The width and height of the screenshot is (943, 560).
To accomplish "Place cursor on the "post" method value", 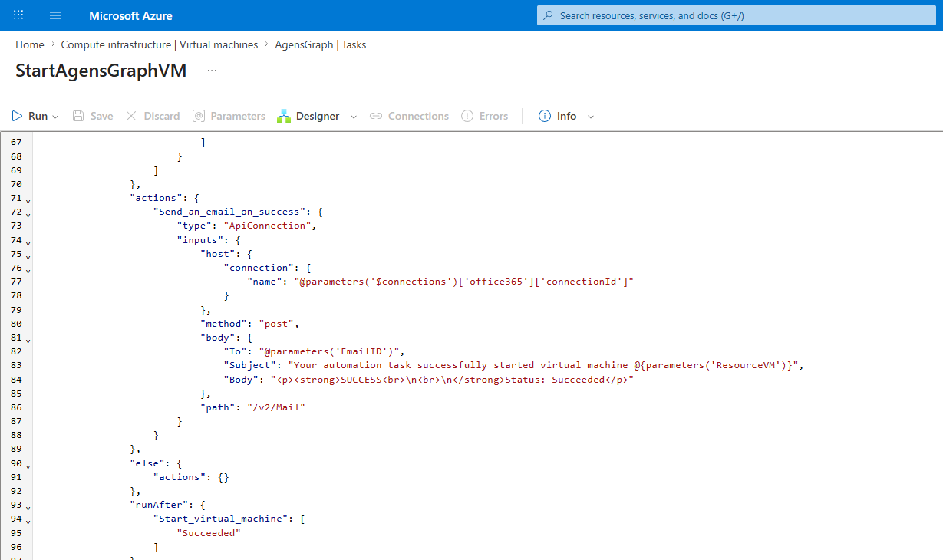I will 275,324.
